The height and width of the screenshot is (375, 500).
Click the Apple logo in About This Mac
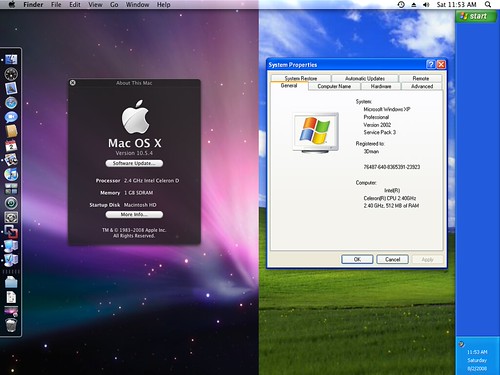[135, 117]
